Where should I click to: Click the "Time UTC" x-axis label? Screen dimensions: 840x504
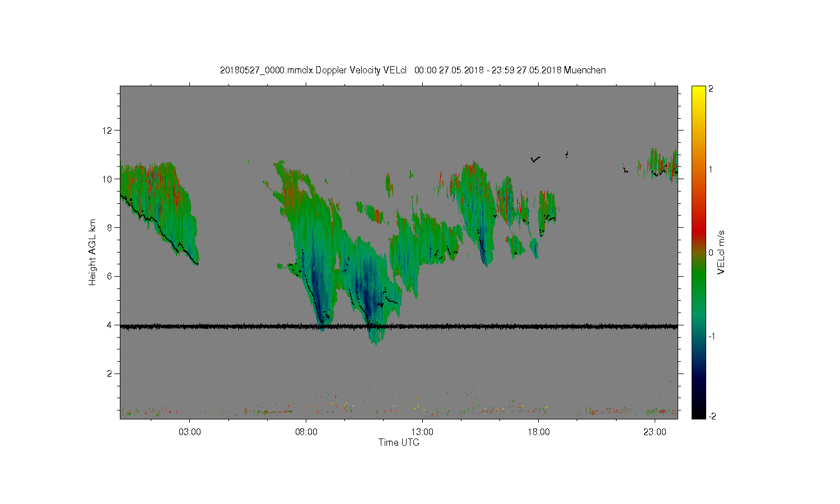[399, 442]
